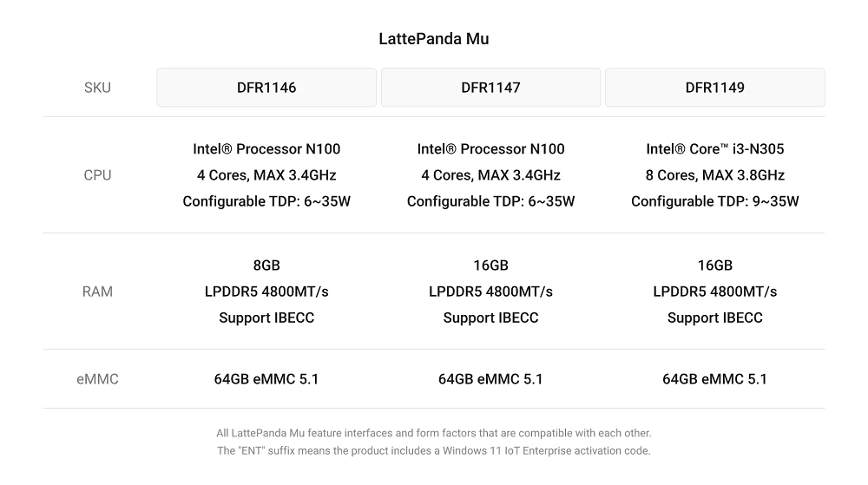
Task: Click 64GB eMMC 5.1 under DFR1147
Action: point(490,379)
